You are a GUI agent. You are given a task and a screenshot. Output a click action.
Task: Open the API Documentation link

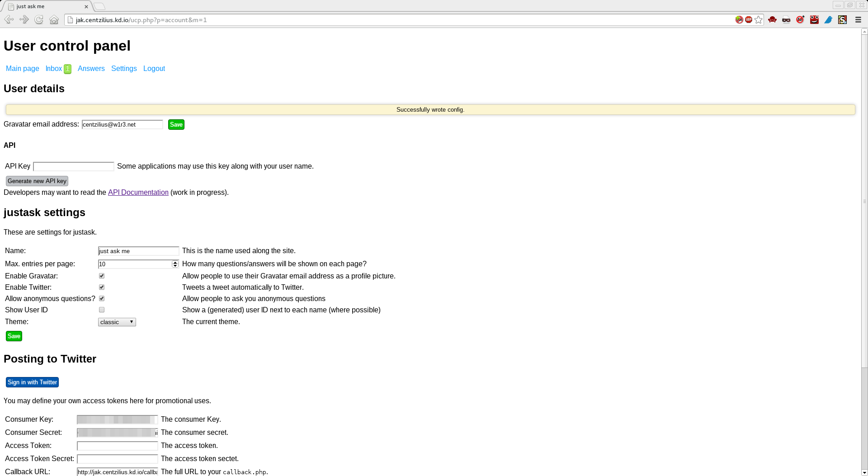pyautogui.click(x=138, y=193)
